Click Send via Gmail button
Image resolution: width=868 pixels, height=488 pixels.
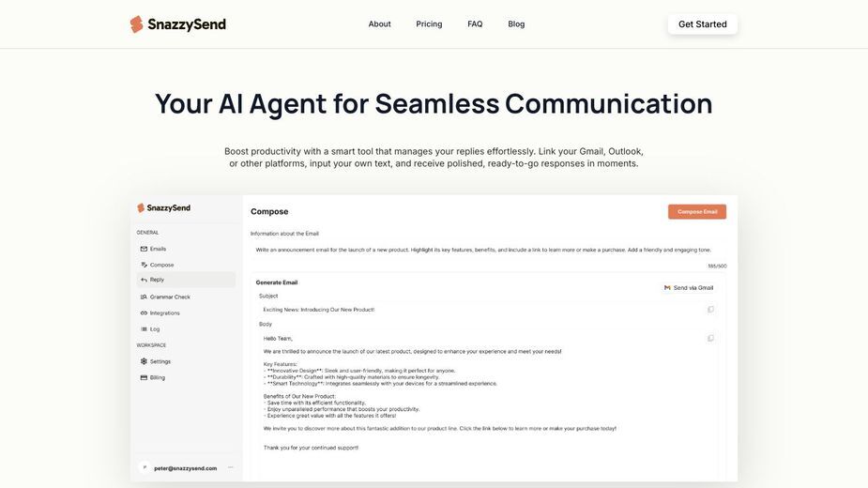[689, 288]
